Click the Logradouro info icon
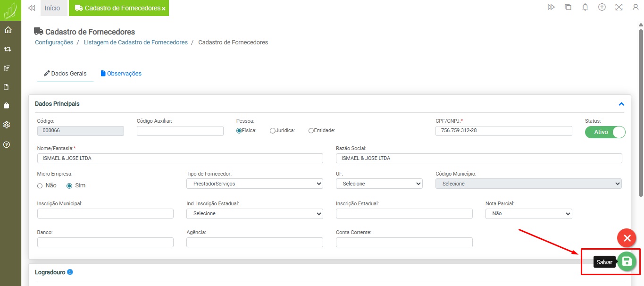The image size is (644, 286). click(70, 272)
